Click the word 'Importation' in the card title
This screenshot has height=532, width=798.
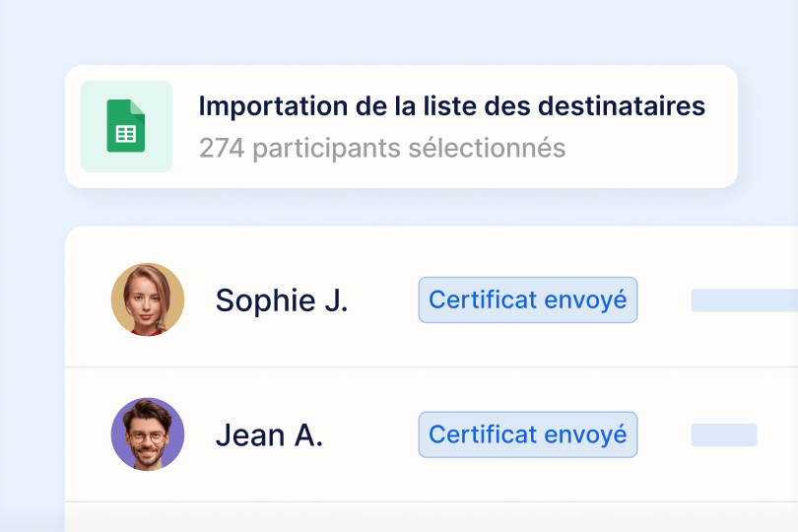266,106
